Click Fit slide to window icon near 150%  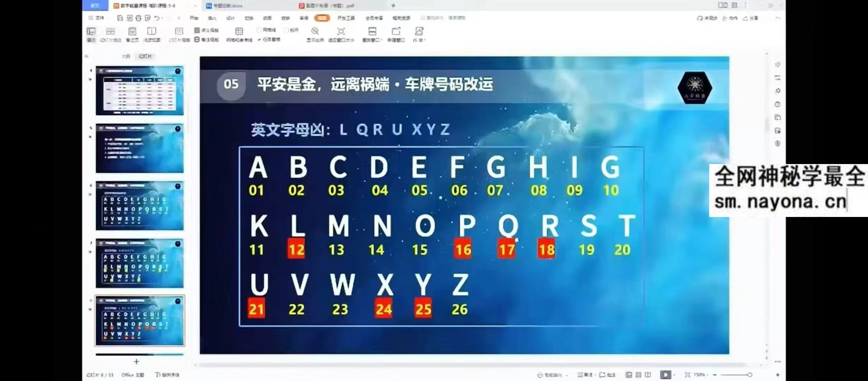pyautogui.click(x=687, y=375)
